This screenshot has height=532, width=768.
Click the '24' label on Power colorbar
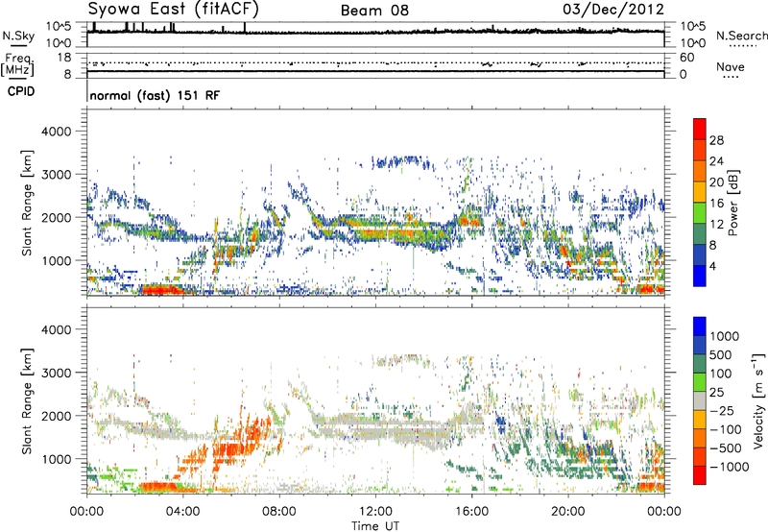click(x=716, y=161)
